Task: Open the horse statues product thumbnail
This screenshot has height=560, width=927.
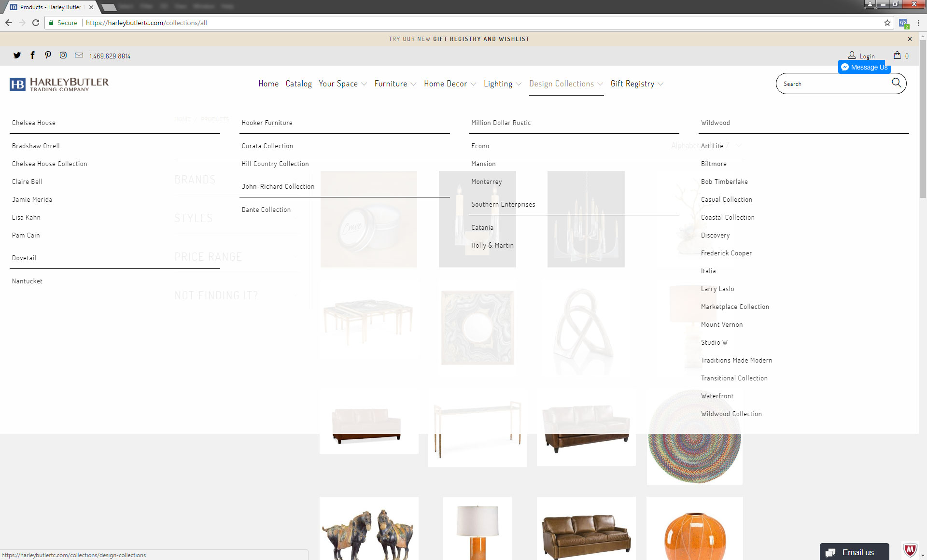Action: pos(369,529)
